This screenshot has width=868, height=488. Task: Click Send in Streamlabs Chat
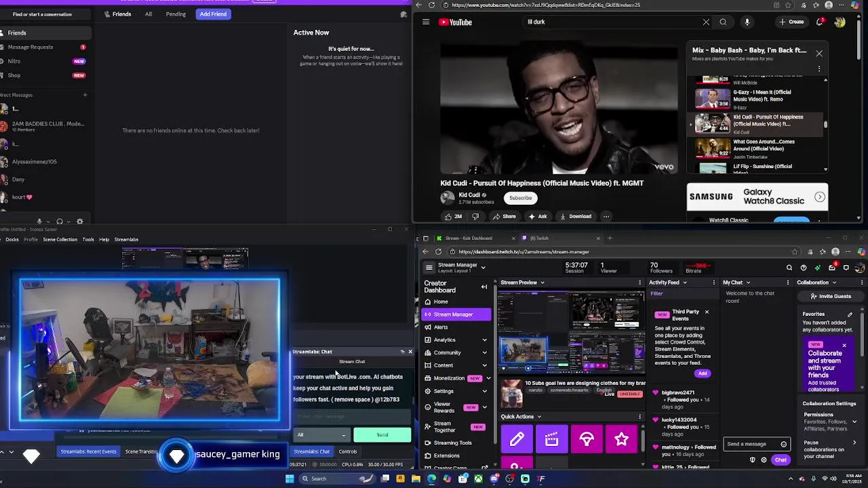click(382, 435)
